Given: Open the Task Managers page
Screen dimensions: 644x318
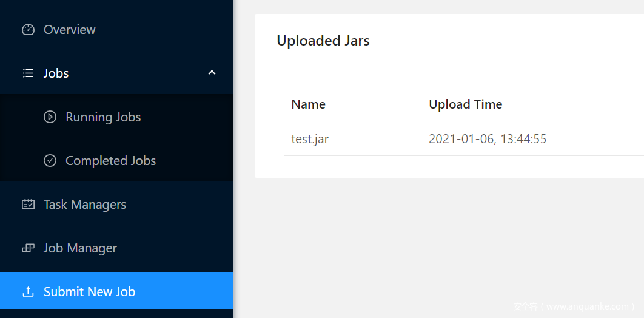Looking at the screenshot, I should (116, 204).
